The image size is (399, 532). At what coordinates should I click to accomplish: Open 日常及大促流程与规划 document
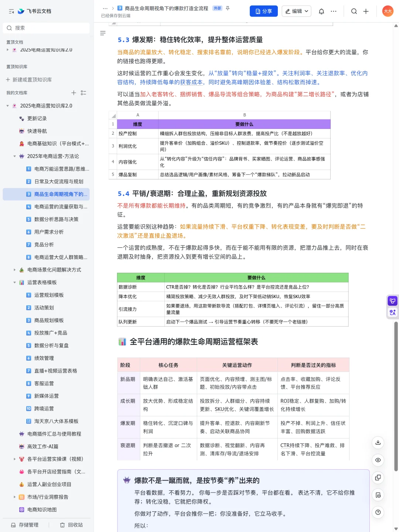[46, 182]
